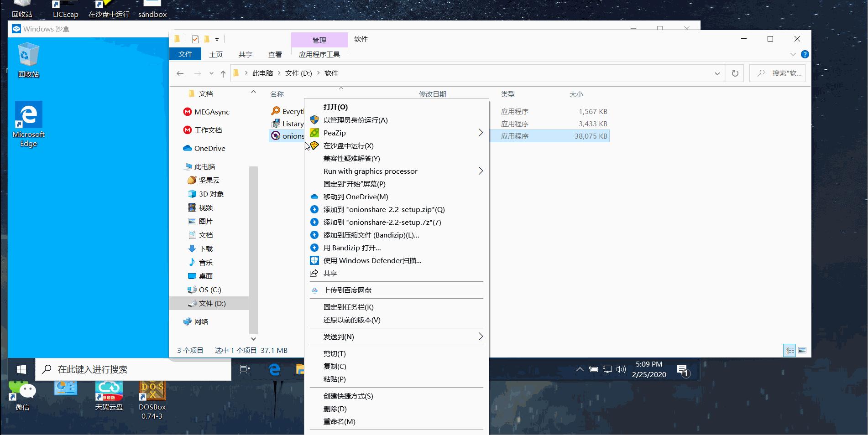Open 天翼云盘 from the desktop
The image size is (868, 435).
[109, 391]
